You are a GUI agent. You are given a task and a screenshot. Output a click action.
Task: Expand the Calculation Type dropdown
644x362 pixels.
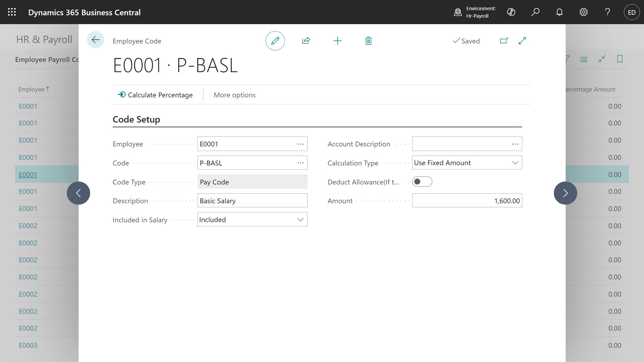[515, 163]
